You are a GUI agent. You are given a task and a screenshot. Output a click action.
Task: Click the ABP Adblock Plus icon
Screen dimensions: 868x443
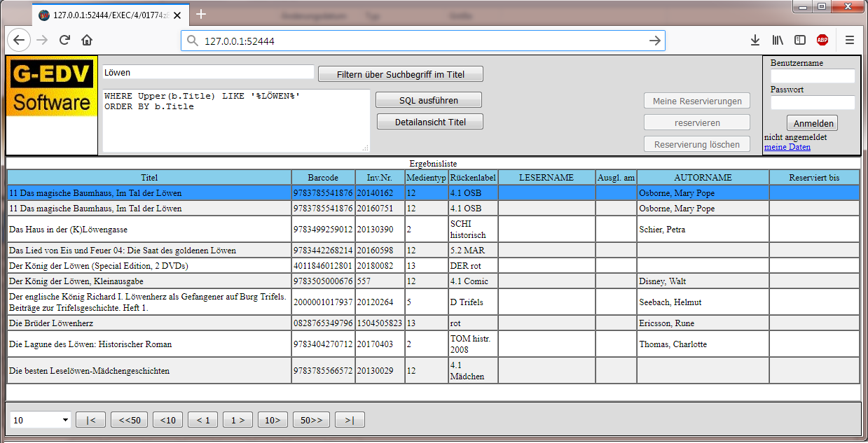click(822, 41)
